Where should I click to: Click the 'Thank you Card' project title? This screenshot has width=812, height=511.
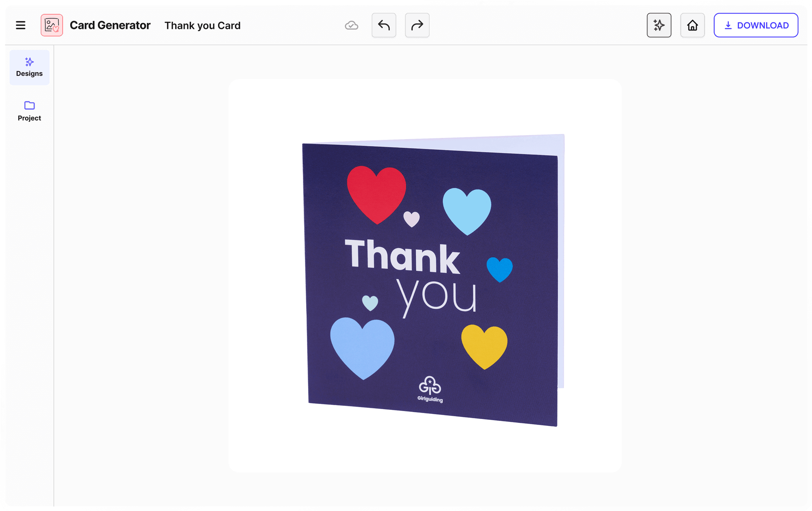point(203,26)
